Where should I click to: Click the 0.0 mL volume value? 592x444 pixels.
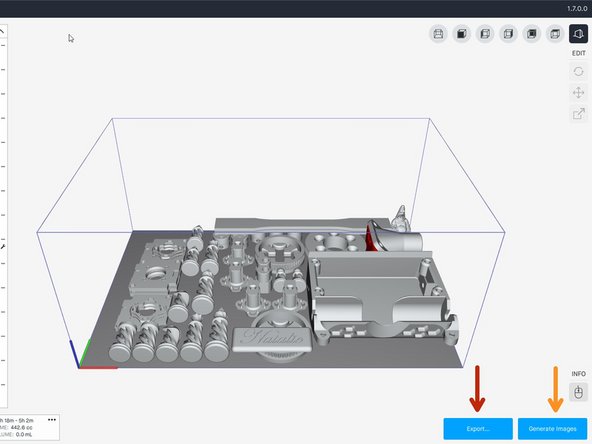click(24, 435)
